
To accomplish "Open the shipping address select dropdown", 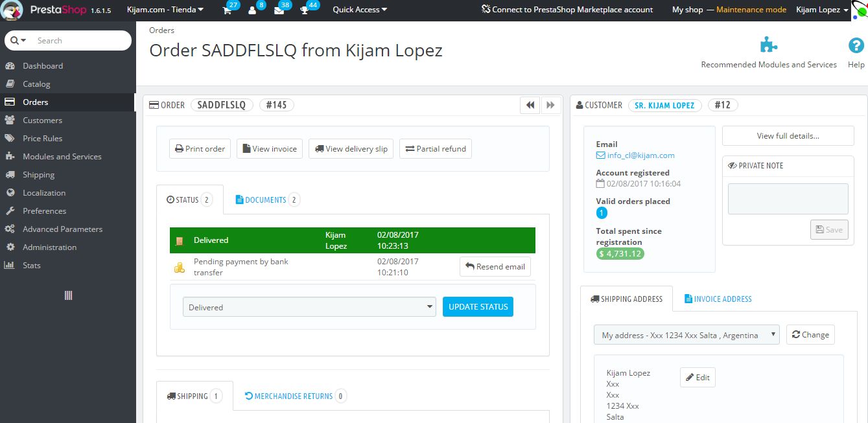I will coord(686,335).
